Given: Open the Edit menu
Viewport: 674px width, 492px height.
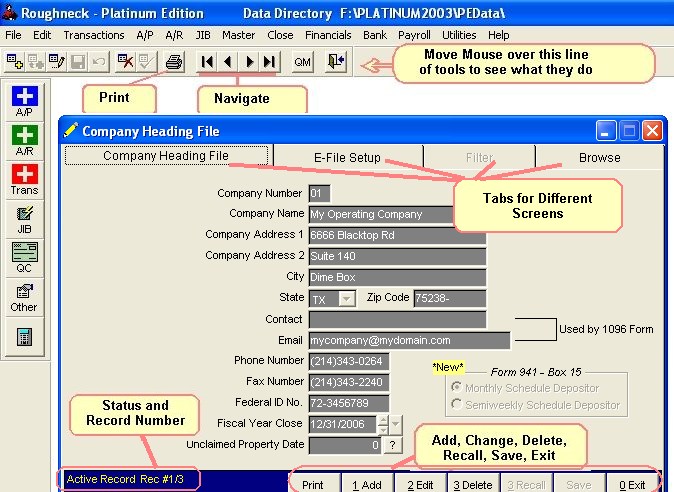Looking at the screenshot, I should (42, 35).
